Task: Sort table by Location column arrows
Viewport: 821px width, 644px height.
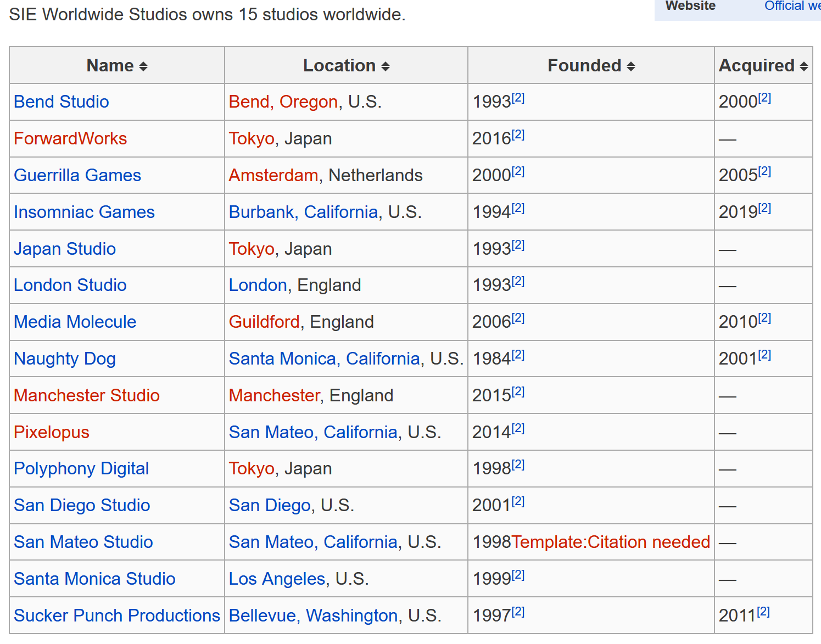Action: pyautogui.click(x=386, y=66)
